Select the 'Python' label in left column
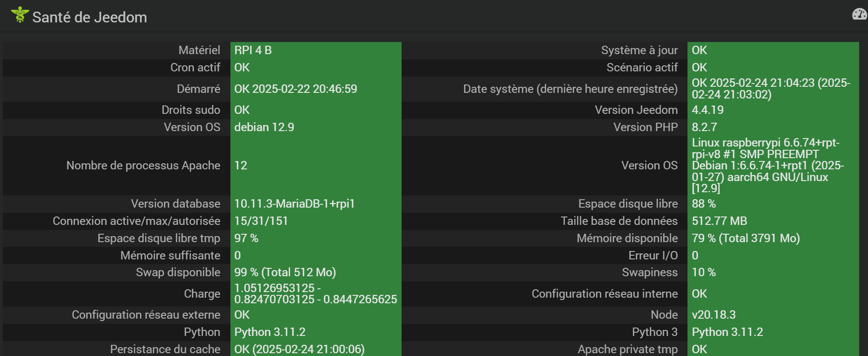Image resolution: width=868 pixels, height=356 pixels. coord(202,332)
